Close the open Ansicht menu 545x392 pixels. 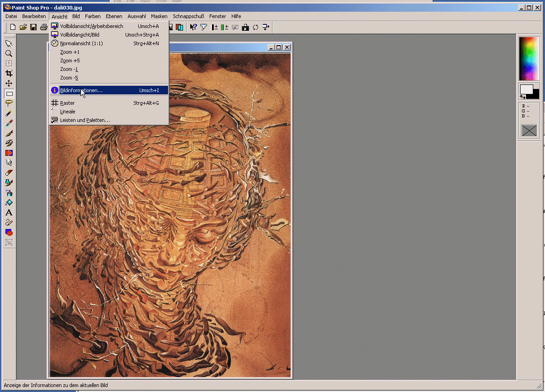(x=59, y=16)
